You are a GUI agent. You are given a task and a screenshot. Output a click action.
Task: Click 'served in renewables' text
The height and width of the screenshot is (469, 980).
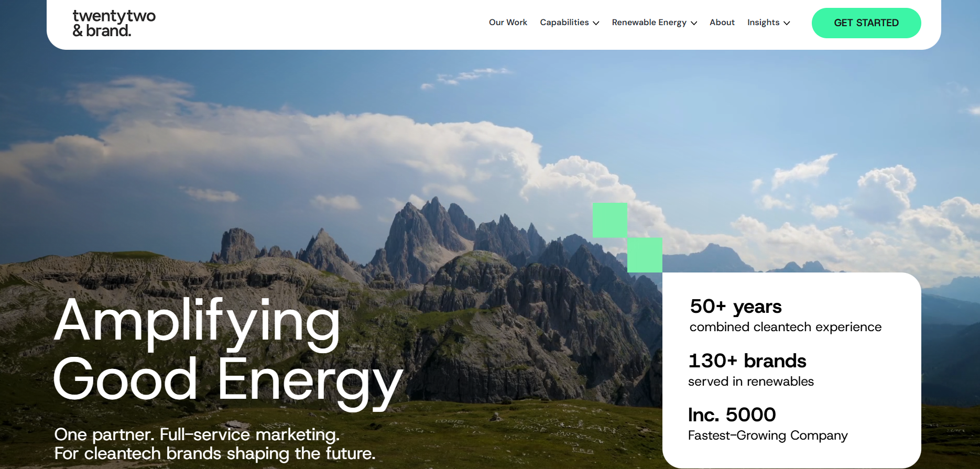(x=751, y=381)
